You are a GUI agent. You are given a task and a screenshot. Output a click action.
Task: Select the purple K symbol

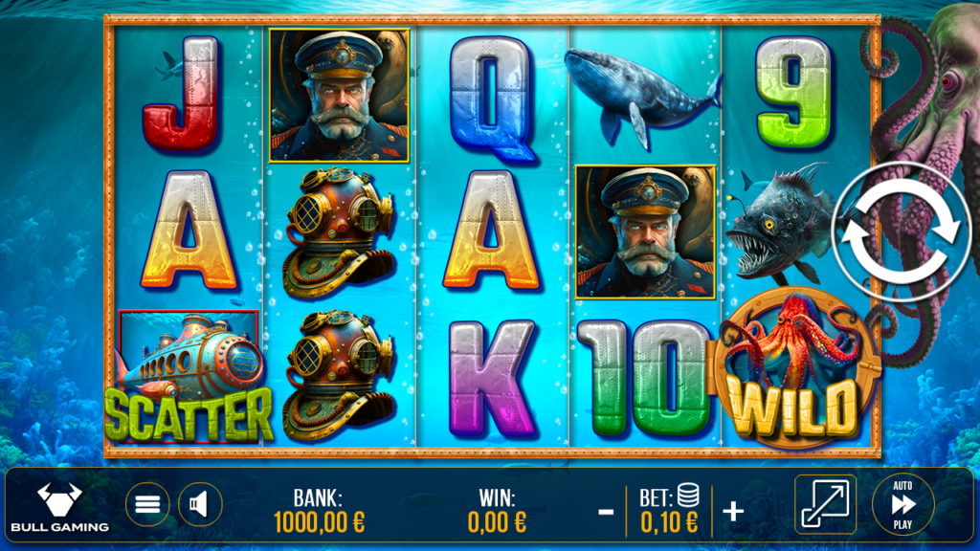[x=492, y=379]
